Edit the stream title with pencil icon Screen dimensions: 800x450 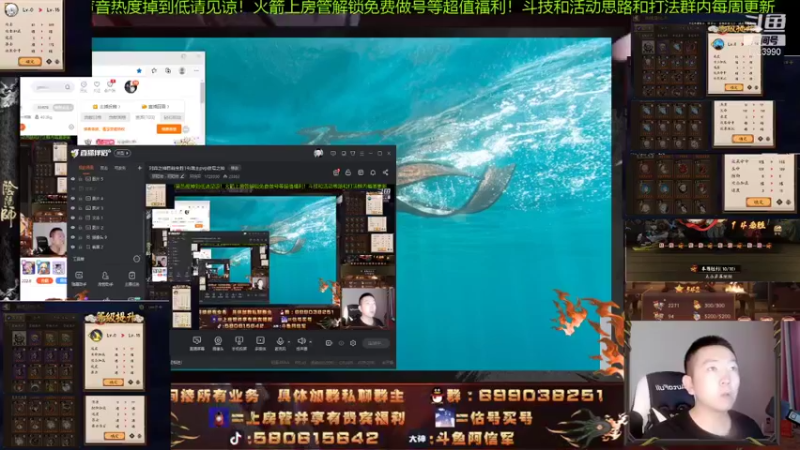[182, 176]
